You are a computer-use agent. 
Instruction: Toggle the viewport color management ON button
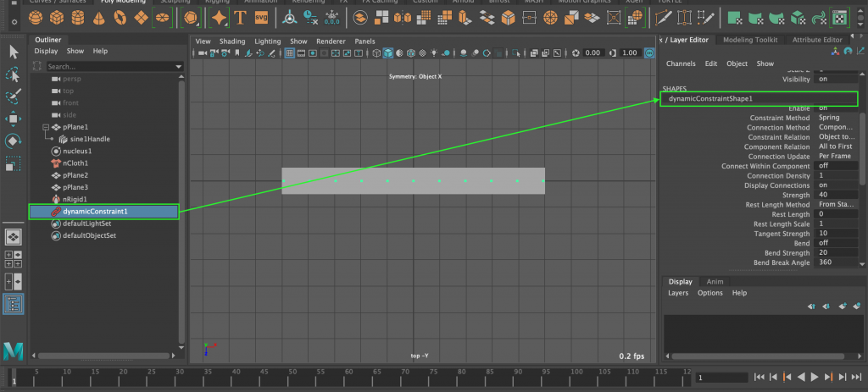coord(650,53)
